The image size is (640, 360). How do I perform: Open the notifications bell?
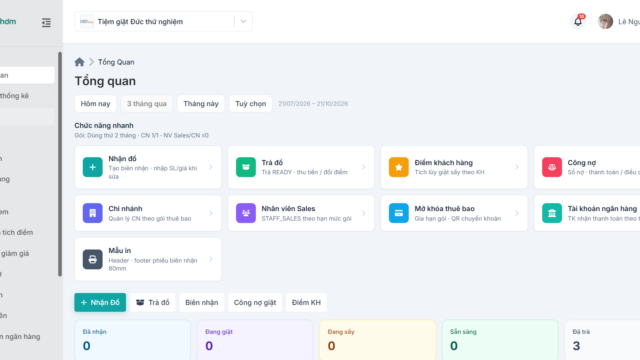(x=578, y=21)
